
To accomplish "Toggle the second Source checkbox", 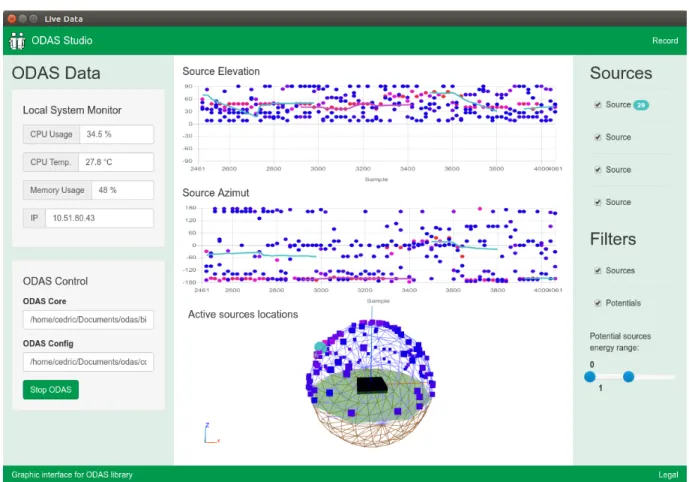I will point(598,137).
